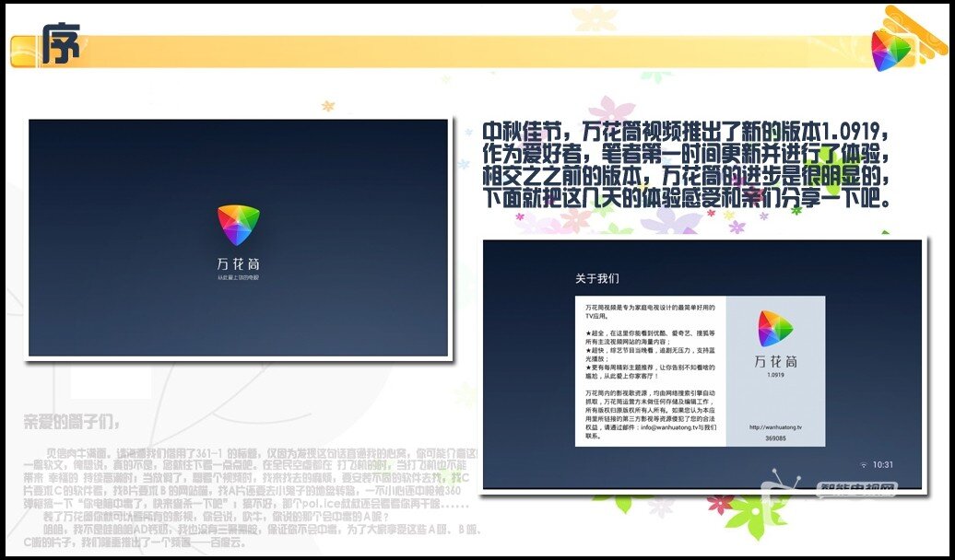Click the line starting 作为爱好者

tap(687, 154)
